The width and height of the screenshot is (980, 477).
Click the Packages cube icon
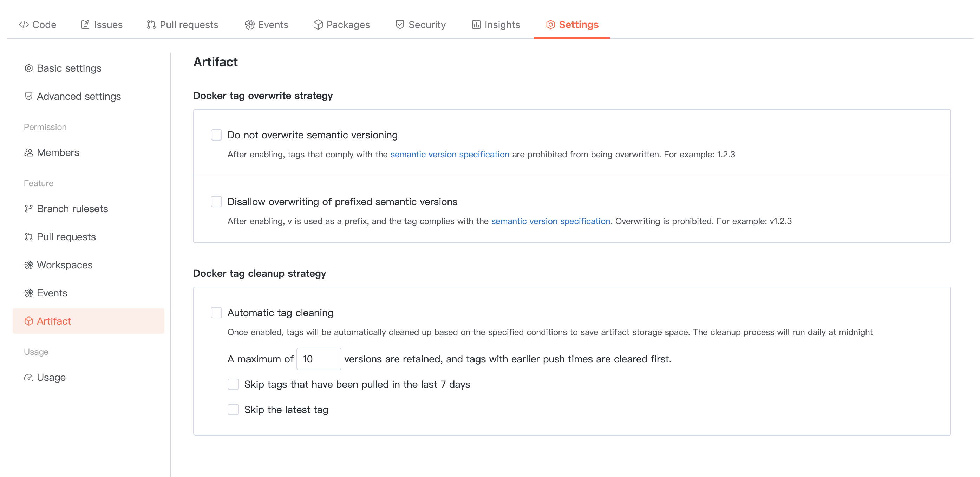point(318,25)
